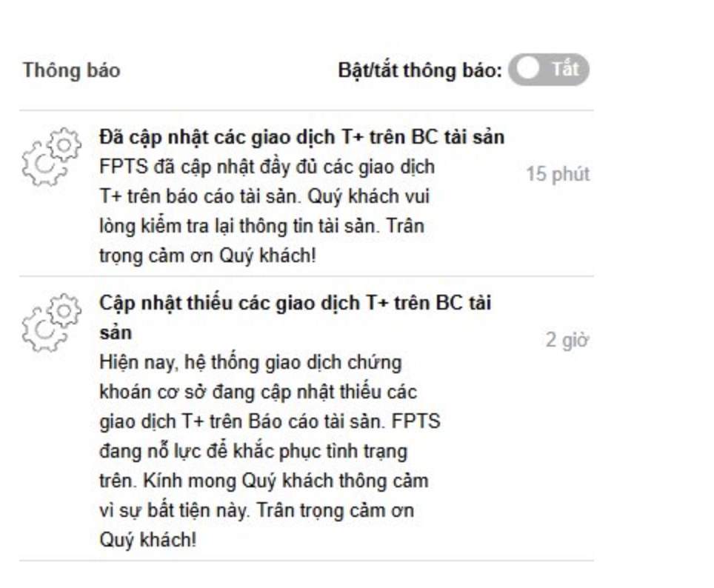
Task: Click the gear icon beside the "Đã cập nhật" notification
Action: [x=51, y=156]
